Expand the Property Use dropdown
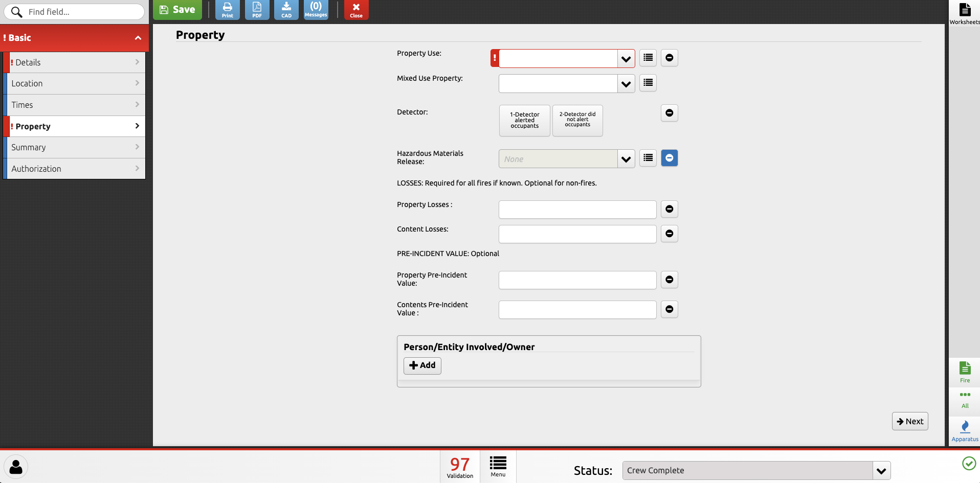Viewport: 980px width, 483px height. point(626,59)
